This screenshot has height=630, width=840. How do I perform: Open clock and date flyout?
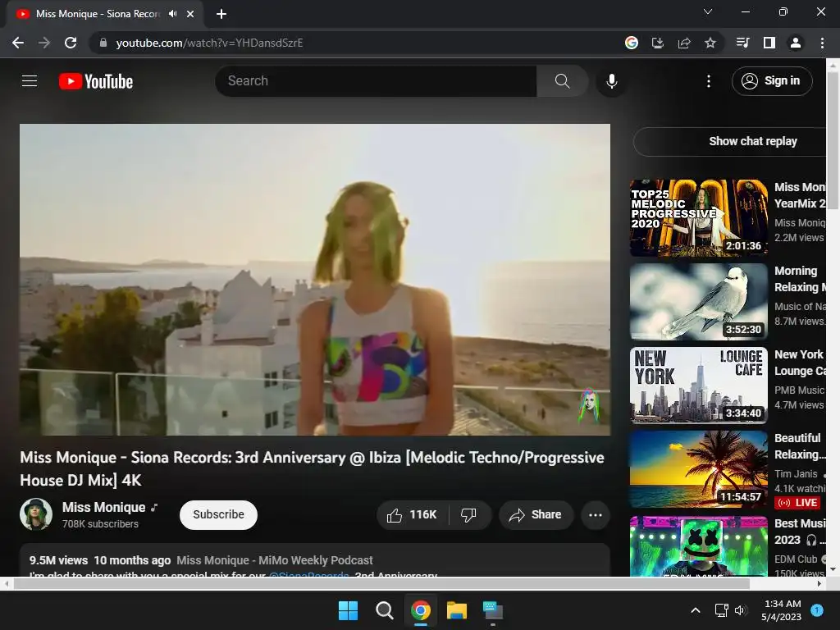point(782,610)
